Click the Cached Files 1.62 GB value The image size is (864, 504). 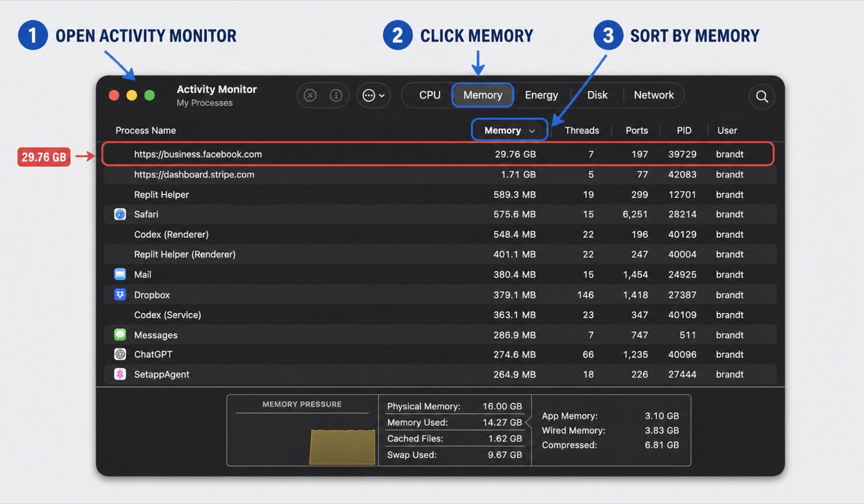coord(505,439)
